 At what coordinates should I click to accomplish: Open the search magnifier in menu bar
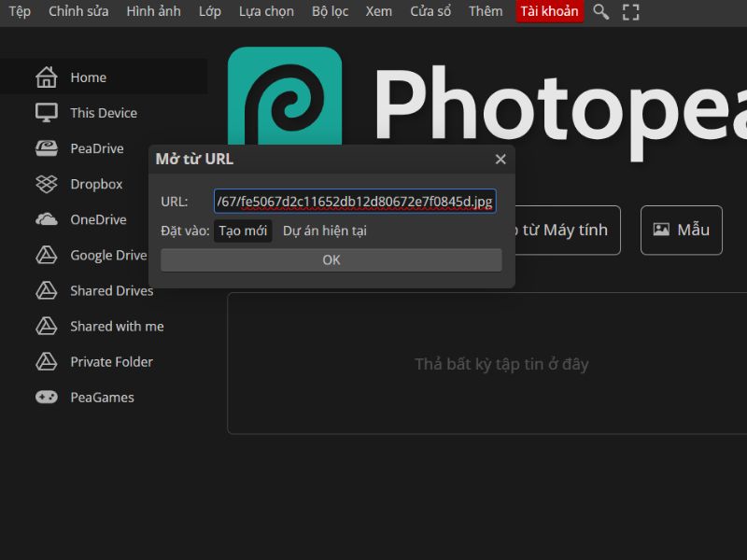pos(600,11)
